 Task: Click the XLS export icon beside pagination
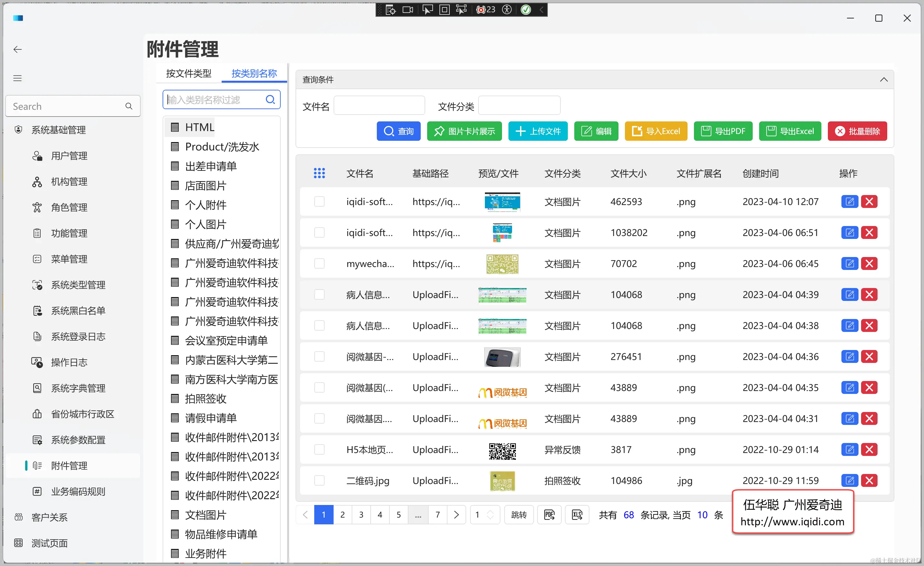point(577,515)
